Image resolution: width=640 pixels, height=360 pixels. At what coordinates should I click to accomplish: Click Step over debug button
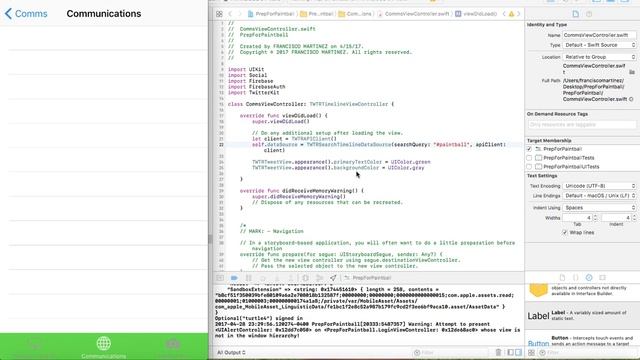pos(263,278)
